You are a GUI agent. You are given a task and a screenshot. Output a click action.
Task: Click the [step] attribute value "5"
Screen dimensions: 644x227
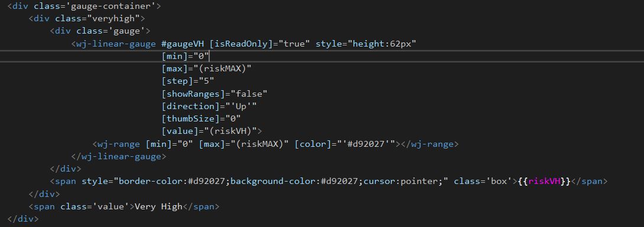tap(206, 81)
